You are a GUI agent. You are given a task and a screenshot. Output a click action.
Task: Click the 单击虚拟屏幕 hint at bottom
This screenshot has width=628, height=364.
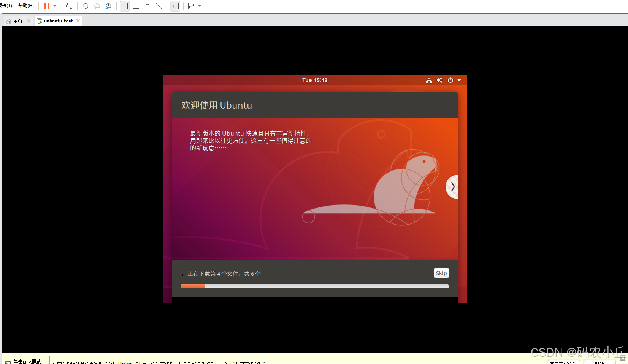click(x=27, y=361)
